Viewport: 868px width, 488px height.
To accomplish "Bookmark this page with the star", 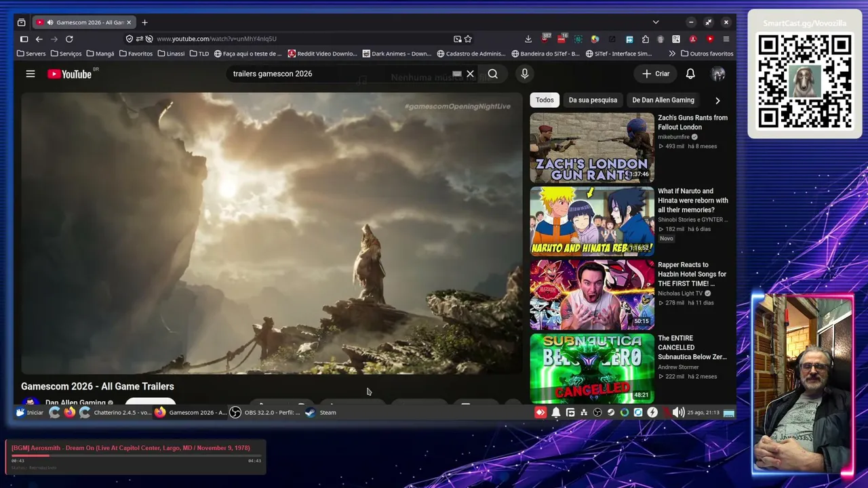I will click(468, 39).
